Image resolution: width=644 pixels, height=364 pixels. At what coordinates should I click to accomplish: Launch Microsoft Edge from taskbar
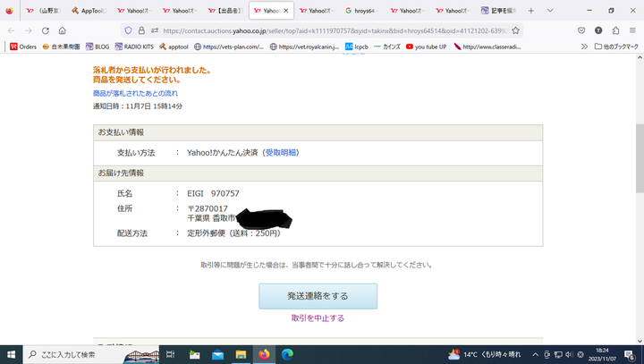[x=287, y=354]
